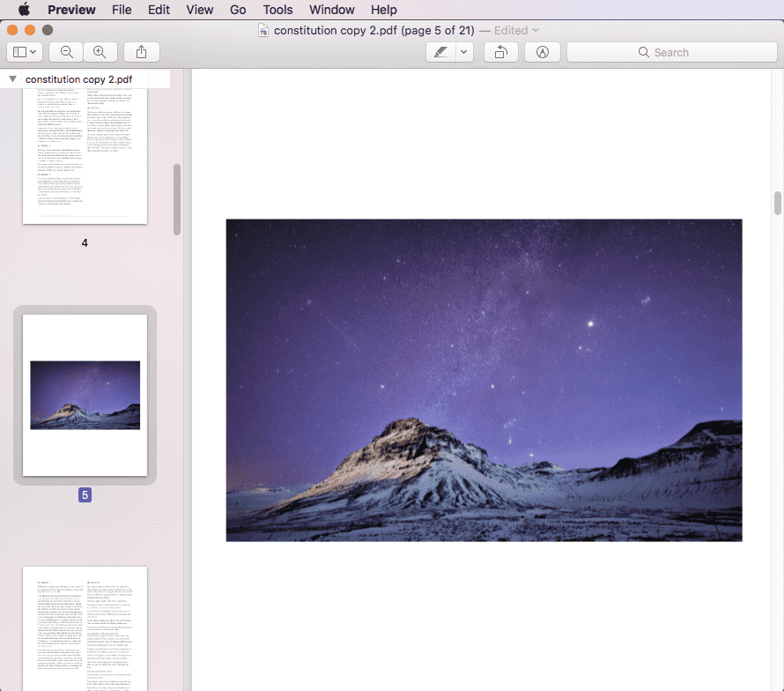This screenshot has width=784, height=691.
Task: Click the Zoom Out magnifier icon
Action: coord(65,51)
